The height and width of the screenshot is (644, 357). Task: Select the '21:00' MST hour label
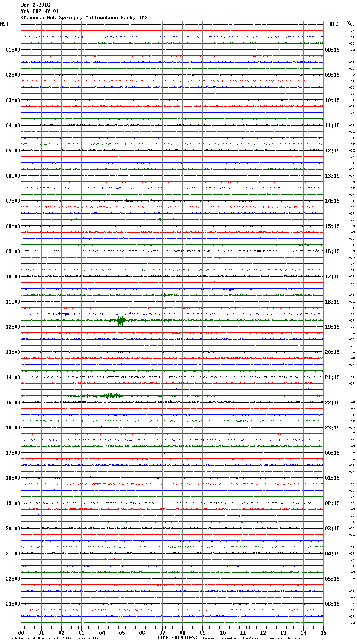coord(13,554)
